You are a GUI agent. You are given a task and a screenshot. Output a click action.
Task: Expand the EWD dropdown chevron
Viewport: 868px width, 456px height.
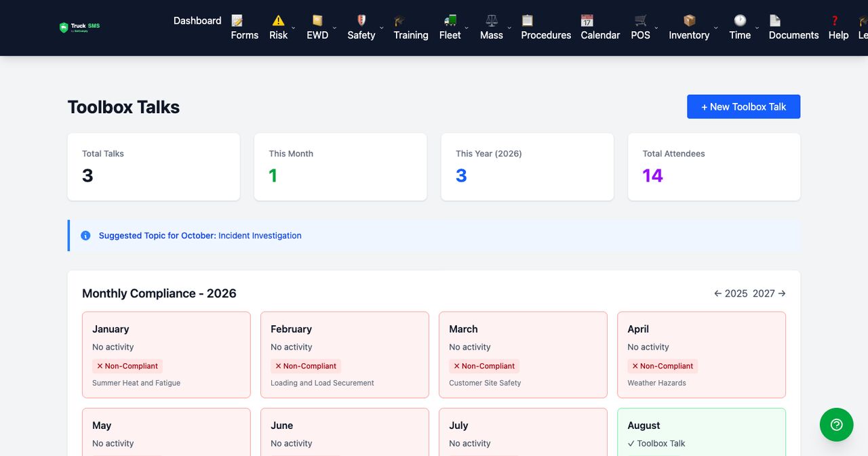pyautogui.click(x=334, y=28)
